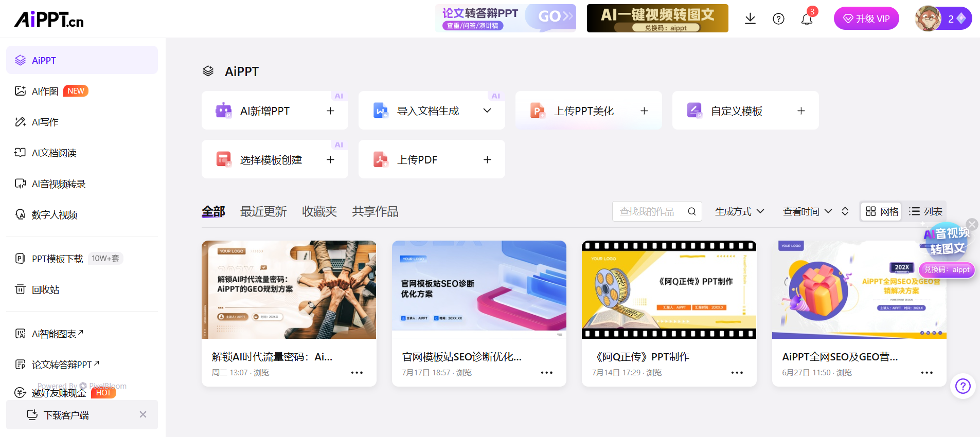Click the title 官网模板站SEO诊断优化...
The height and width of the screenshot is (437, 980).
pos(462,357)
